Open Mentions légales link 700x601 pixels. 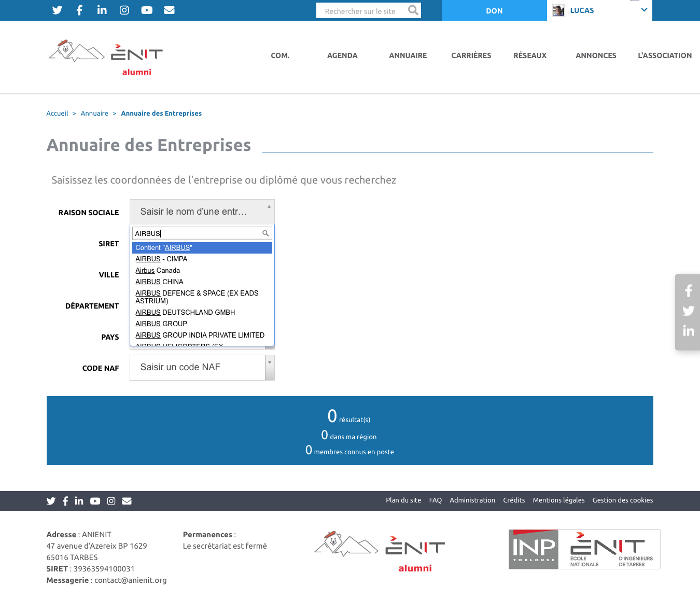pos(558,500)
